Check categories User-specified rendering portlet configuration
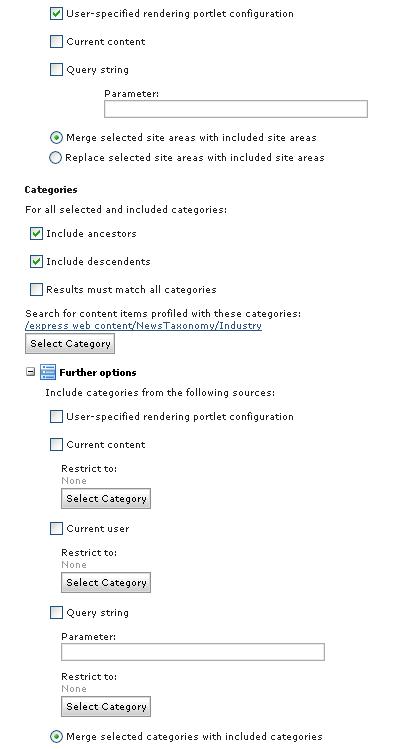398x749 pixels. [x=56, y=417]
